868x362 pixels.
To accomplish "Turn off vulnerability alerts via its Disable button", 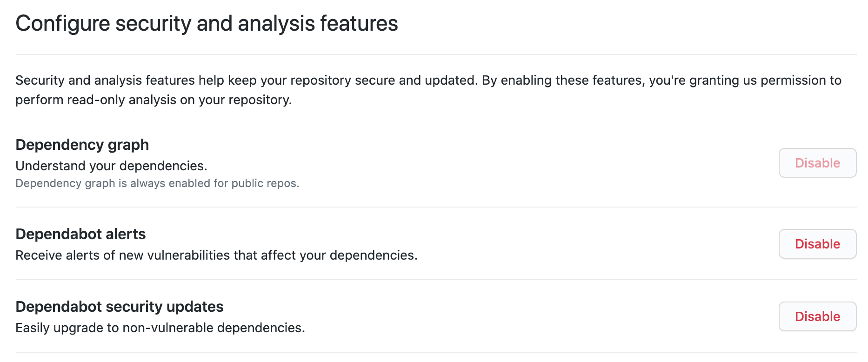I will [817, 244].
